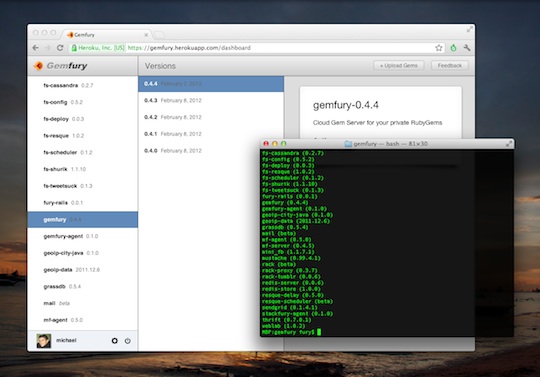This screenshot has height=377, width=540.
Task: Select fs-deploy 0.0.3 in gem list
Action: 83,119
